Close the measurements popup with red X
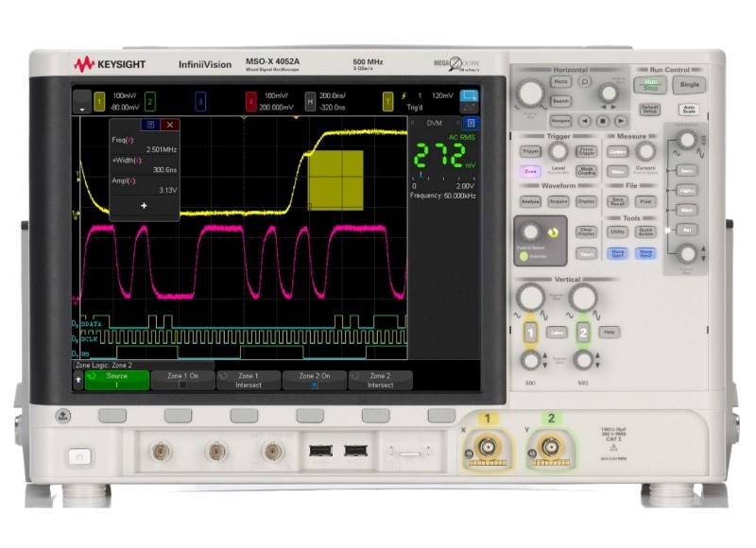 click(x=170, y=124)
